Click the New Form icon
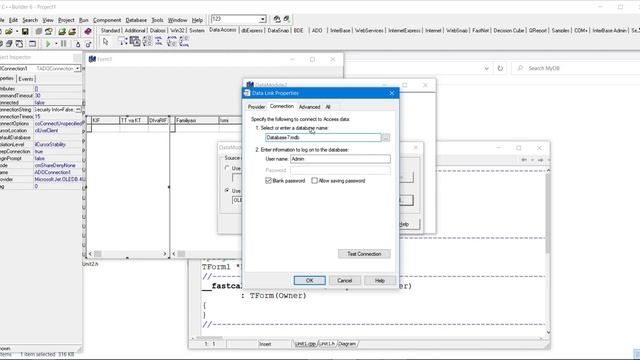 32,44
